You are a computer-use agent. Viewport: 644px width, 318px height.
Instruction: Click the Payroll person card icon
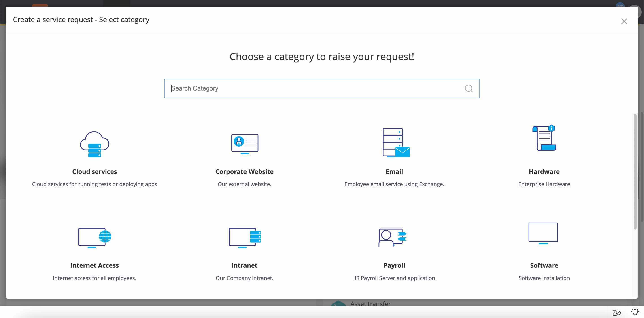pyautogui.click(x=393, y=237)
